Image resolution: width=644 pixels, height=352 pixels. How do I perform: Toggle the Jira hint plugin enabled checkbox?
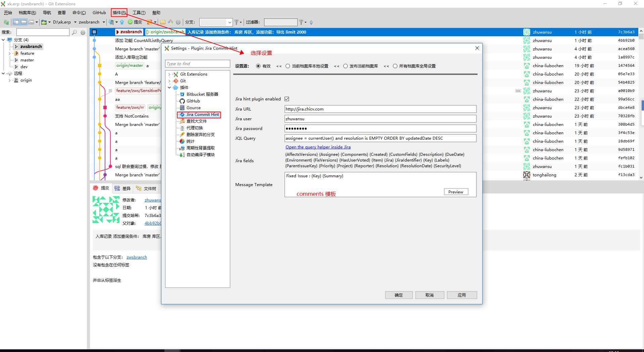point(287,99)
